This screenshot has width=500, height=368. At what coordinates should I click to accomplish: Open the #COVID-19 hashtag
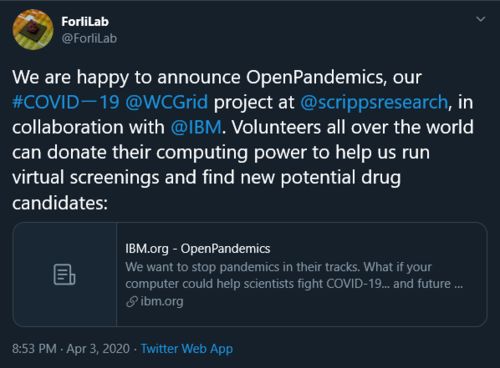pyautogui.click(x=66, y=102)
